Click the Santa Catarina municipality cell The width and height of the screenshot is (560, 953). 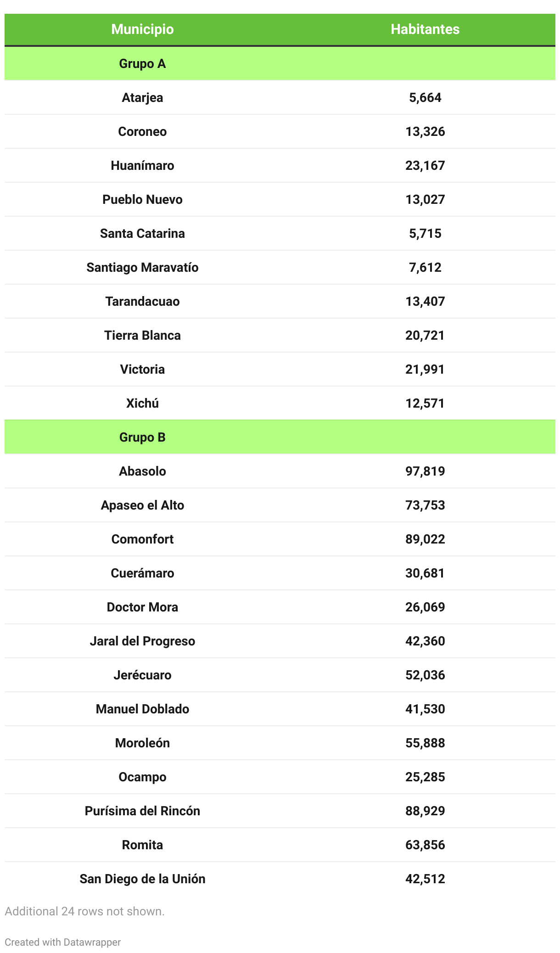pyautogui.click(x=142, y=233)
